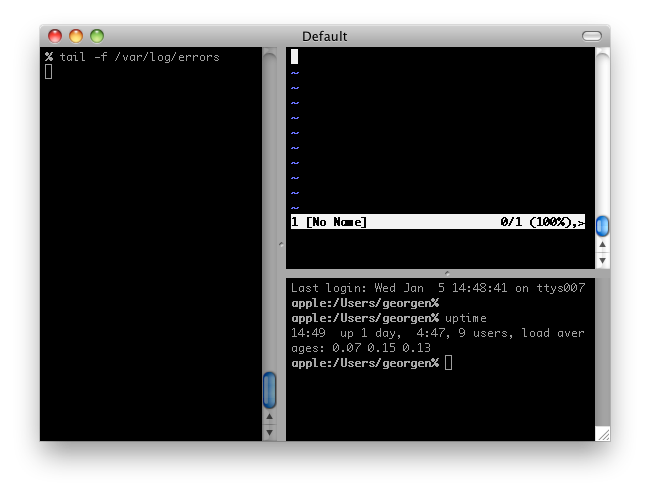Click the 'Default' window title

coord(325,36)
